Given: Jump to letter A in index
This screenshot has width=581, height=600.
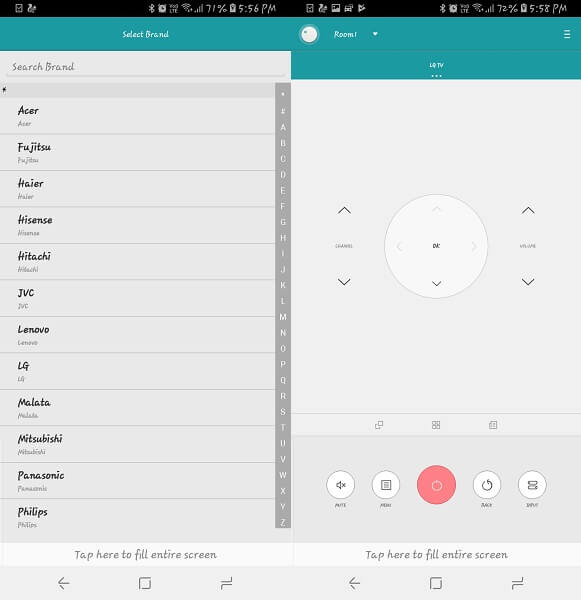Looking at the screenshot, I should click(283, 127).
